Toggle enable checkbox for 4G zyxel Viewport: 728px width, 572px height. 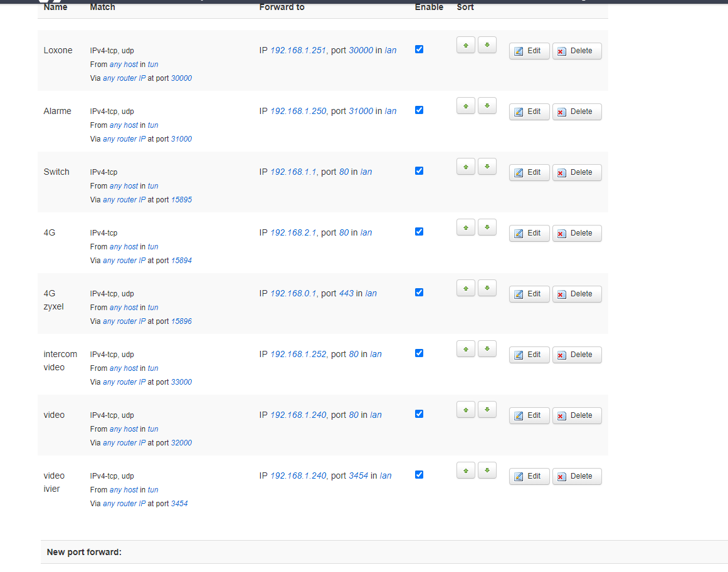pos(419,293)
